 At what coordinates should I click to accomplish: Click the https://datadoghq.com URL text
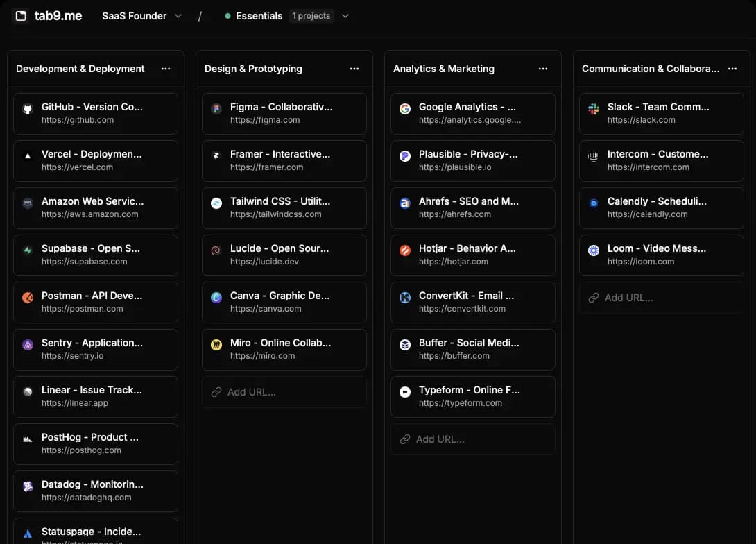point(86,498)
